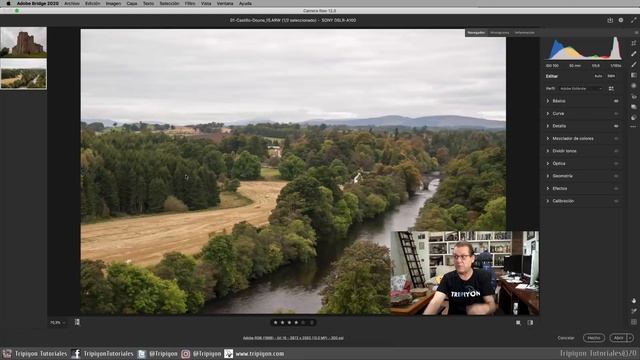Open Camera Raw preferences gear
The image size is (640, 360).
(x=621, y=20)
